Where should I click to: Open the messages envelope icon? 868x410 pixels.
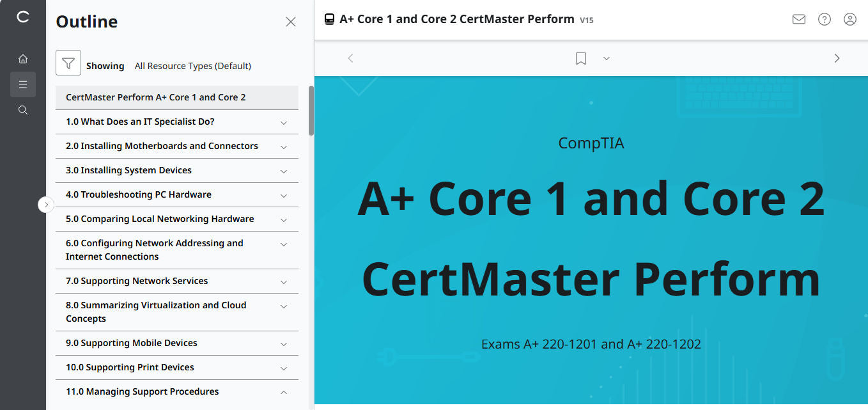[798, 19]
